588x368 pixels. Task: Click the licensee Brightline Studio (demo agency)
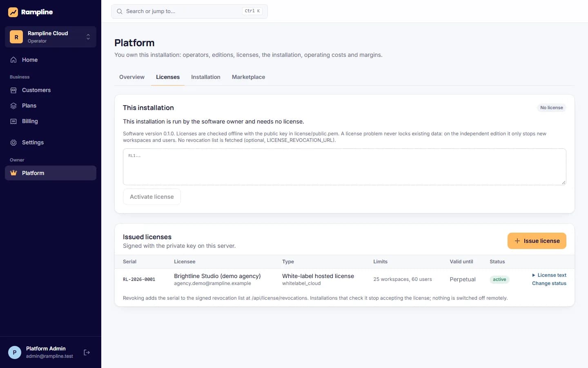pyautogui.click(x=217, y=276)
